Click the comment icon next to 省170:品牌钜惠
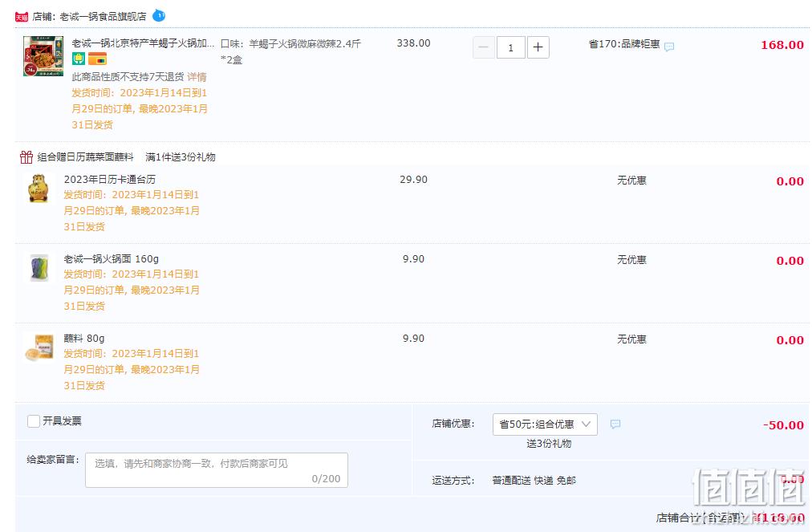This screenshot has width=812, height=532. point(669,47)
